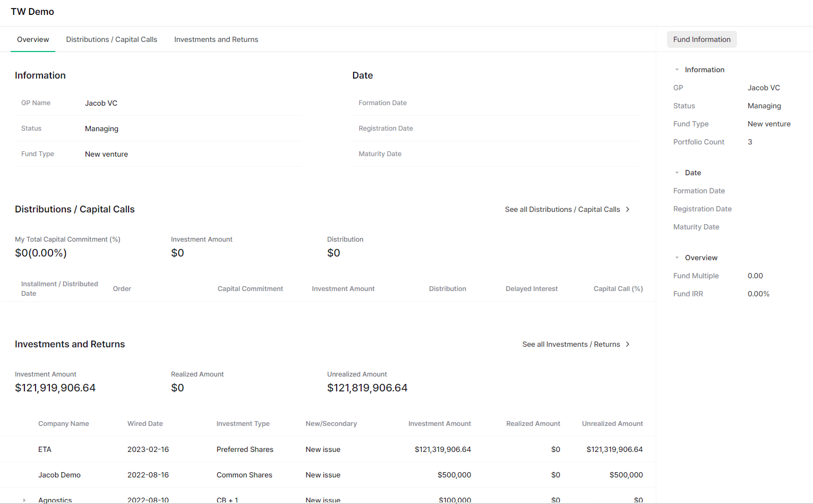Click the Fund IRR value 0.00%
Screen dimensions: 813x504
point(758,294)
